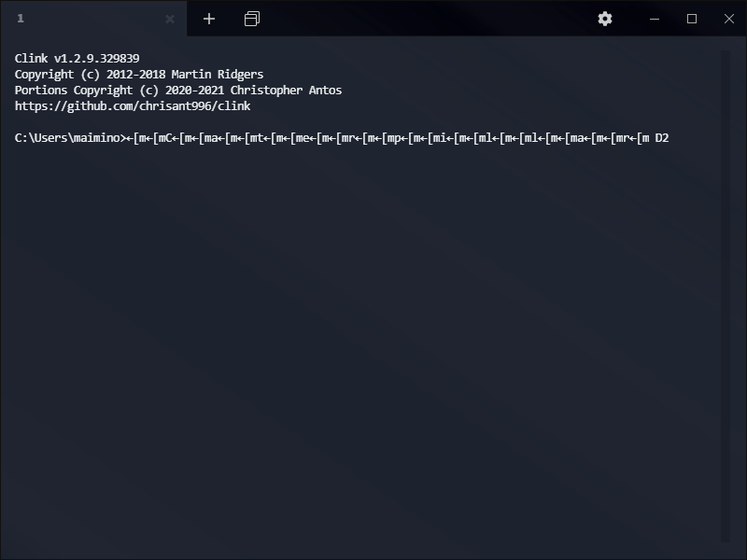747x560 pixels.
Task: Click the vertical scrollbar track
Action: point(726,296)
